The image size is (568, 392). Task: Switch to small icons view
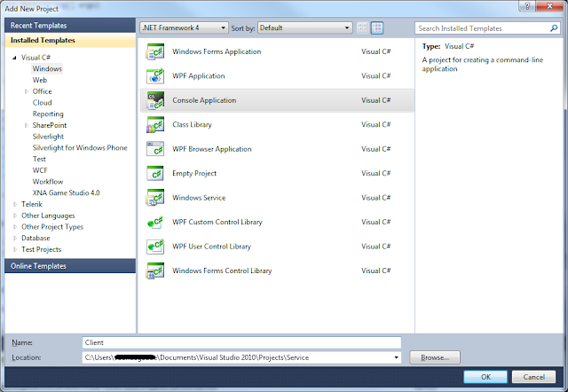[x=363, y=27]
